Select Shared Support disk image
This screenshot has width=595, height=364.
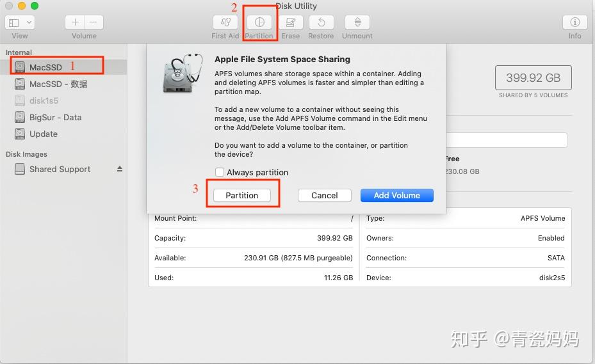click(64, 169)
